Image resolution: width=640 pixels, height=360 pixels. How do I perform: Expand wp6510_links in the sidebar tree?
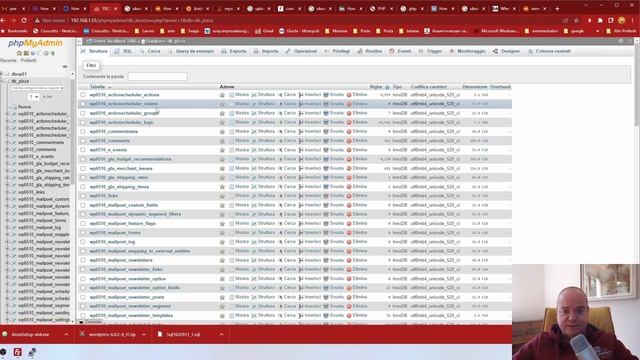click(7, 192)
